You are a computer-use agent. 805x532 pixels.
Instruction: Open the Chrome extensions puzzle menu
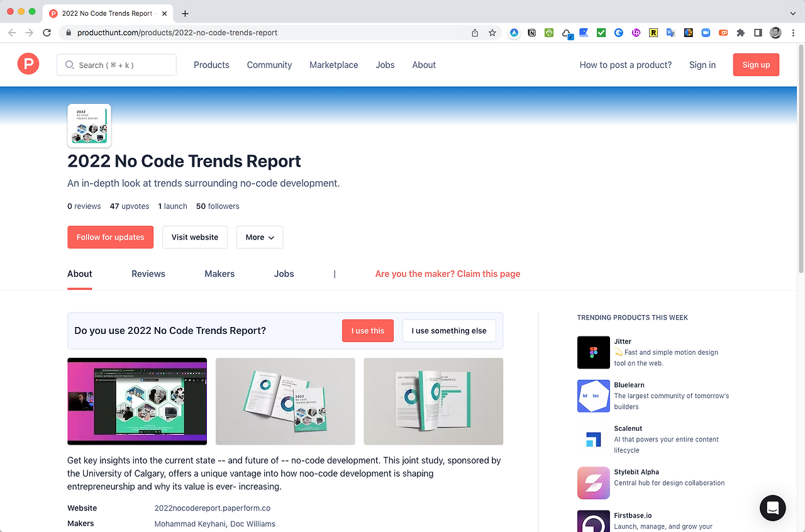pos(740,33)
